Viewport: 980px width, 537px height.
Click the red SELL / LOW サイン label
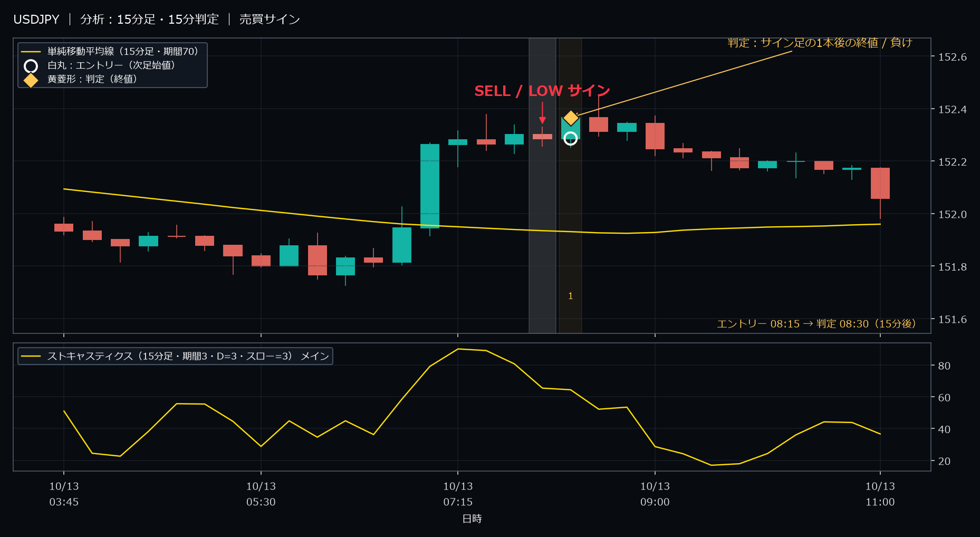point(542,91)
